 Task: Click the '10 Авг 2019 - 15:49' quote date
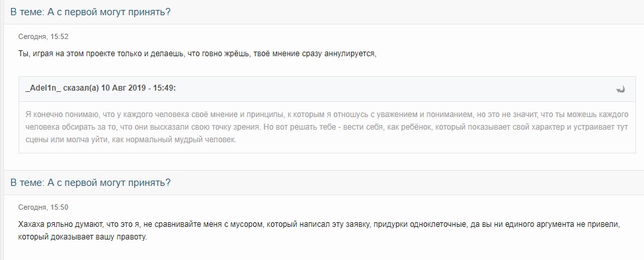click(x=138, y=89)
